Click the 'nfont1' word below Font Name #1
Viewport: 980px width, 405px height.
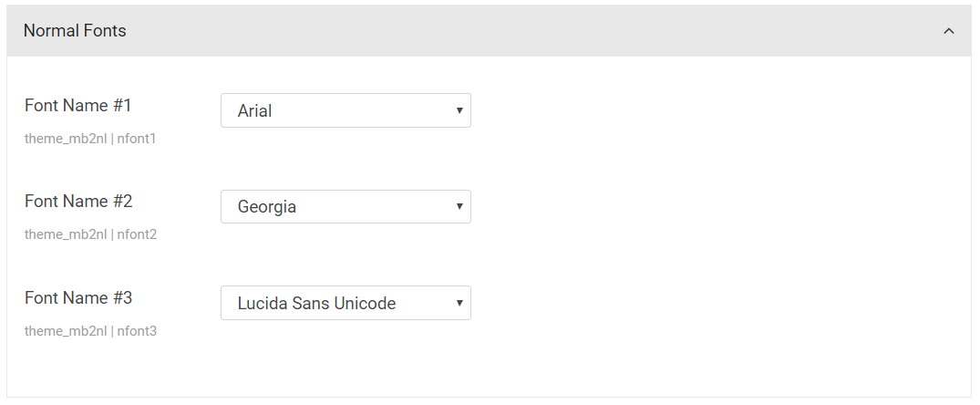click(136, 139)
